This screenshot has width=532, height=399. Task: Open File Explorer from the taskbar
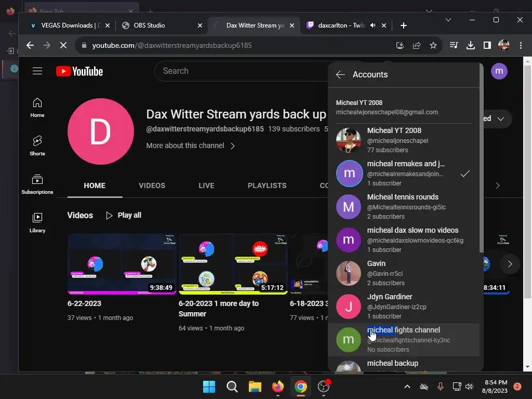tap(255, 387)
